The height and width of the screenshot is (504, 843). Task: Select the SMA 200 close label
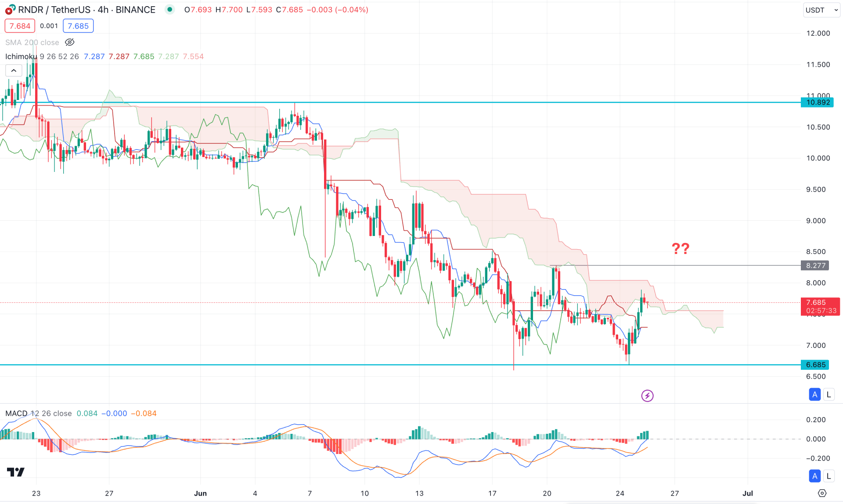tap(32, 43)
